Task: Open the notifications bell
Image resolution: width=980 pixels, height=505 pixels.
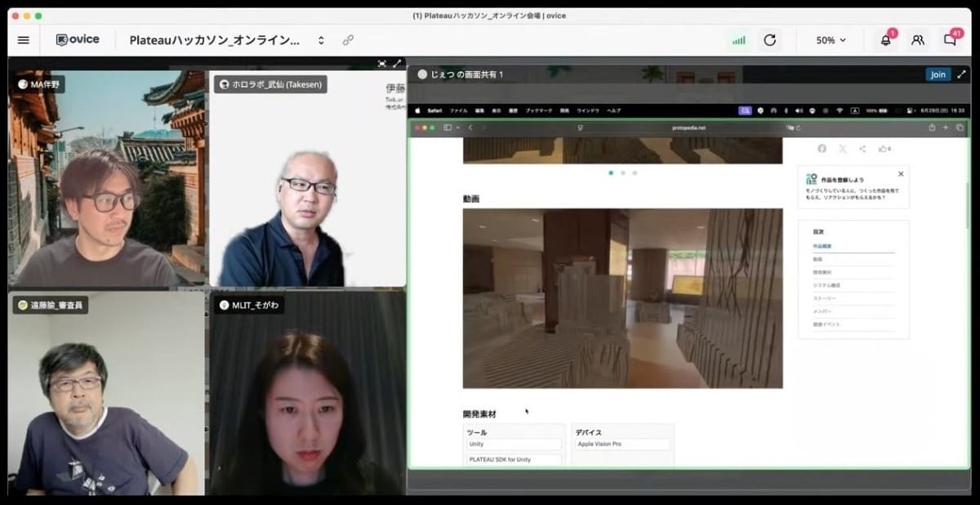Action: [x=885, y=40]
